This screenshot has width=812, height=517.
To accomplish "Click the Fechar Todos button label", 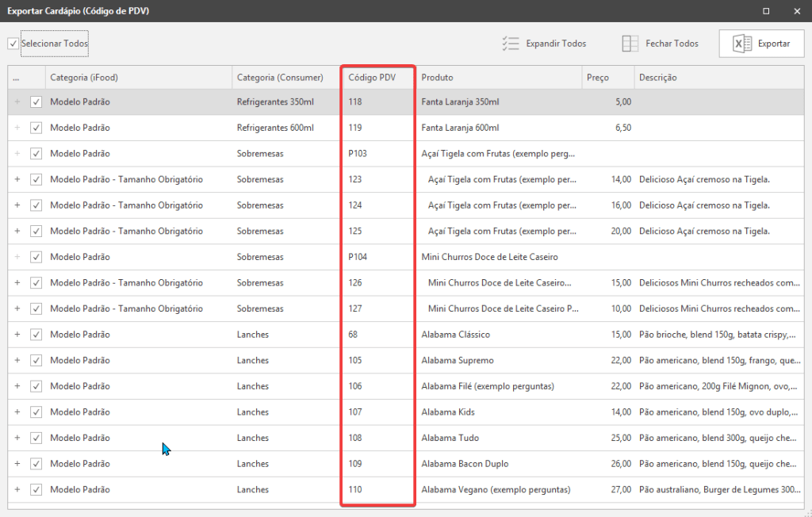I will click(672, 44).
